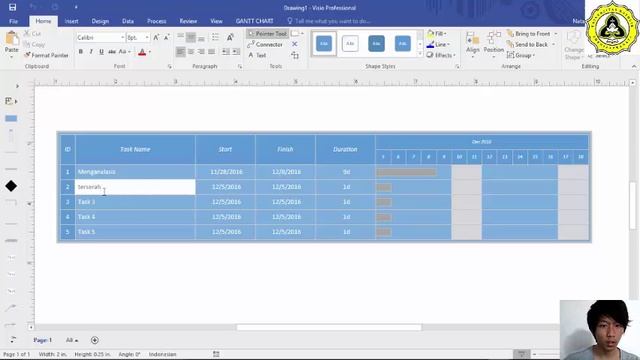The width and height of the screenshot is (640, 360).
Task: Open the Fill dropdown
Action: 437,34
